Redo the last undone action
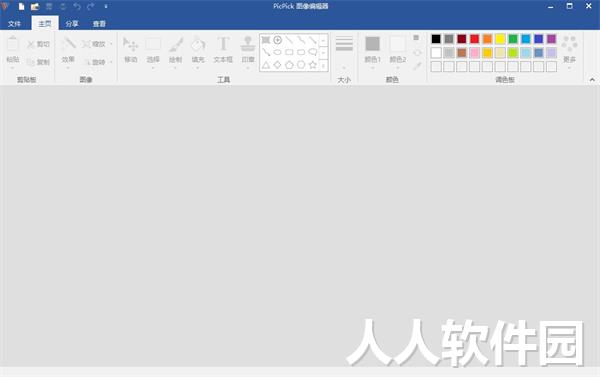The width and height of the screenshot is (600, 377). tap(91, 7)
